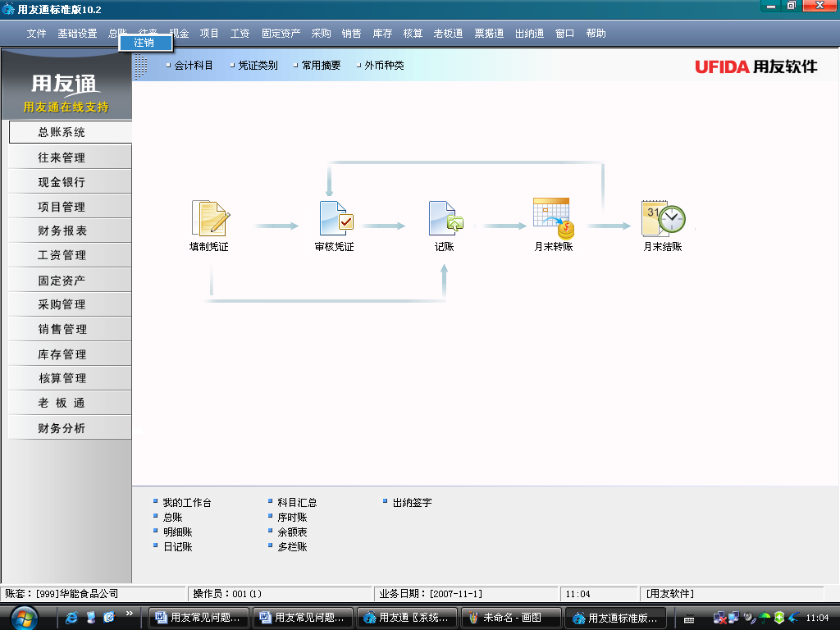Select the 财务报表 sidebar module

coord(71,231)
